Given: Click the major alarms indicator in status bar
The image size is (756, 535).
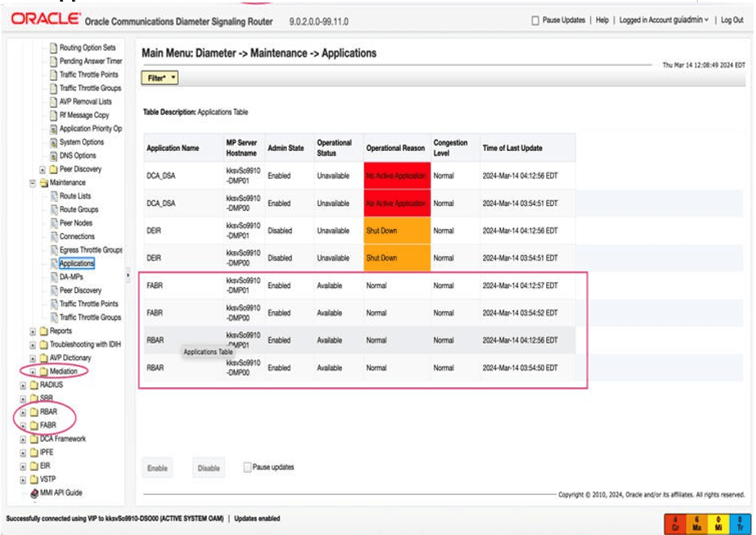Looking at the screenshot, I should [697, 524].
